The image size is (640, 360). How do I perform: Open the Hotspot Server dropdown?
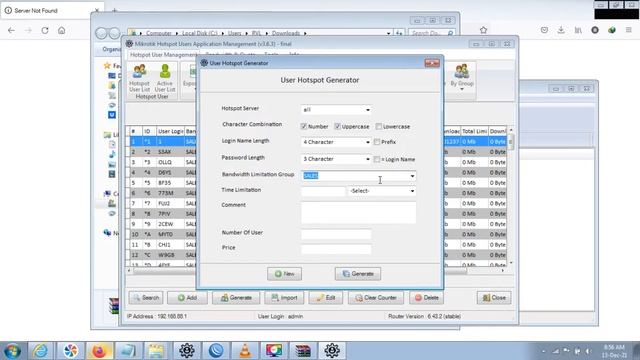[336, 110]
